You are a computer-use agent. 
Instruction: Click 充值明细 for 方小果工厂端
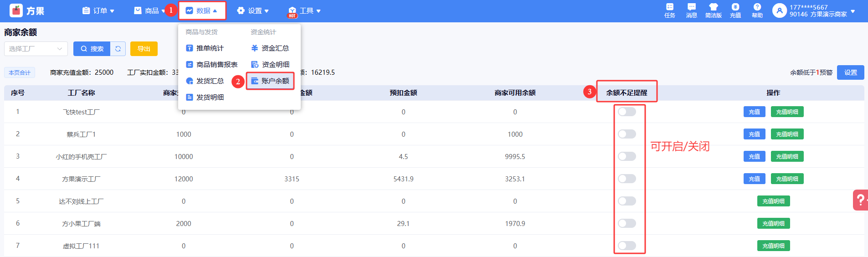coord(773,223)
